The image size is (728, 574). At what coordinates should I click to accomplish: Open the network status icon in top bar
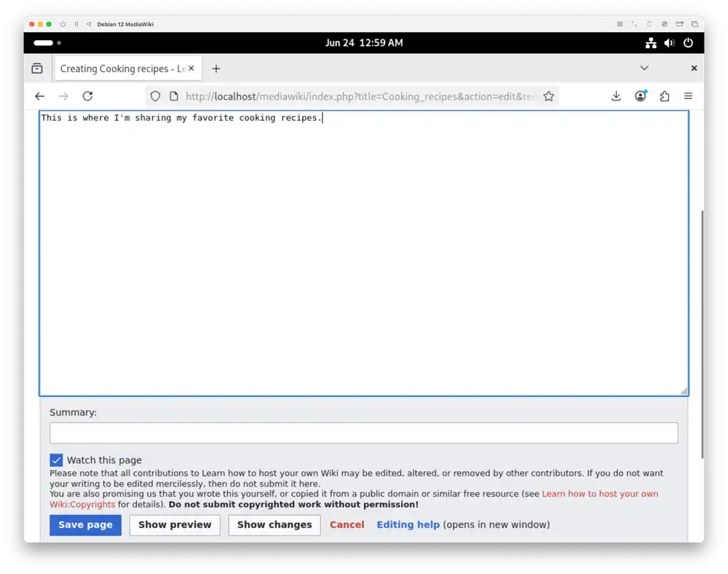point(651,43)
